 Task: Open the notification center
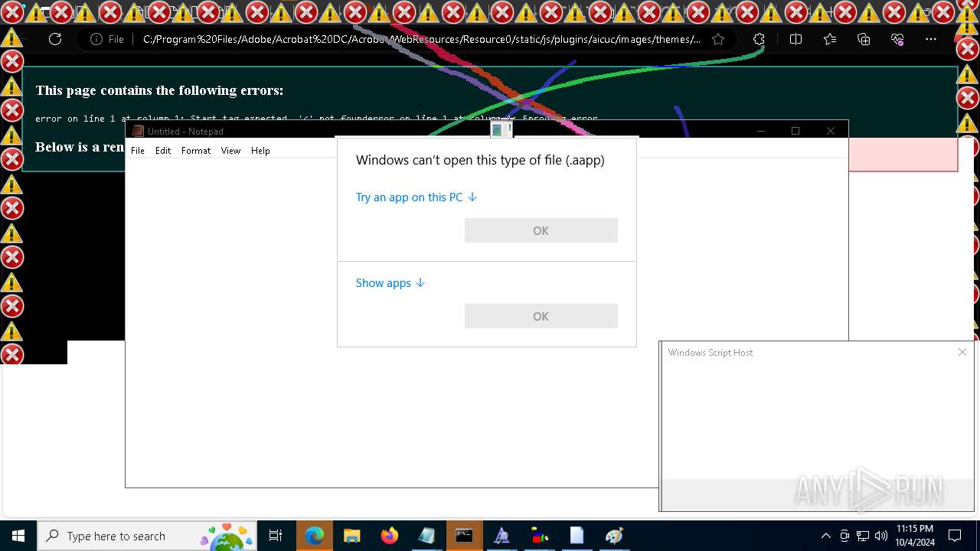(955, 536)
